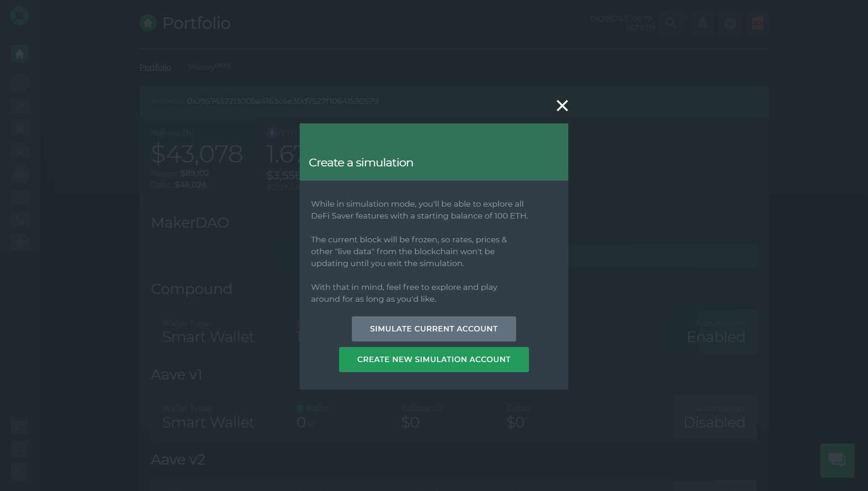
Task: Click the red gas price 85 icon
Action: click(758, 23)
